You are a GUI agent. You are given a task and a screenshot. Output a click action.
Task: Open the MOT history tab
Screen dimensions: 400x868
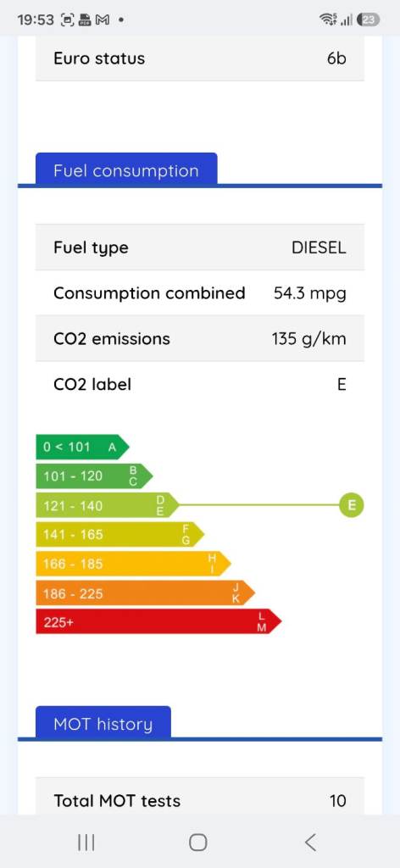point(103,724)
